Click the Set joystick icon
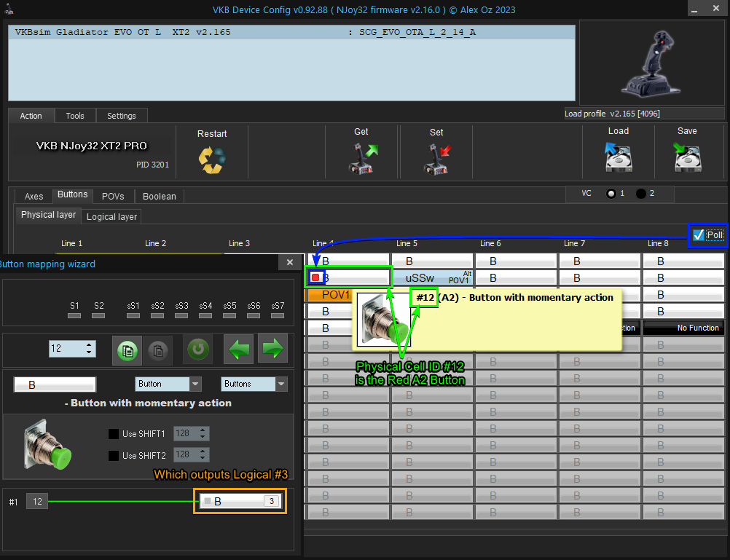Image resolution: width=730 pixels, height=560 pixels. click(438, 159)
